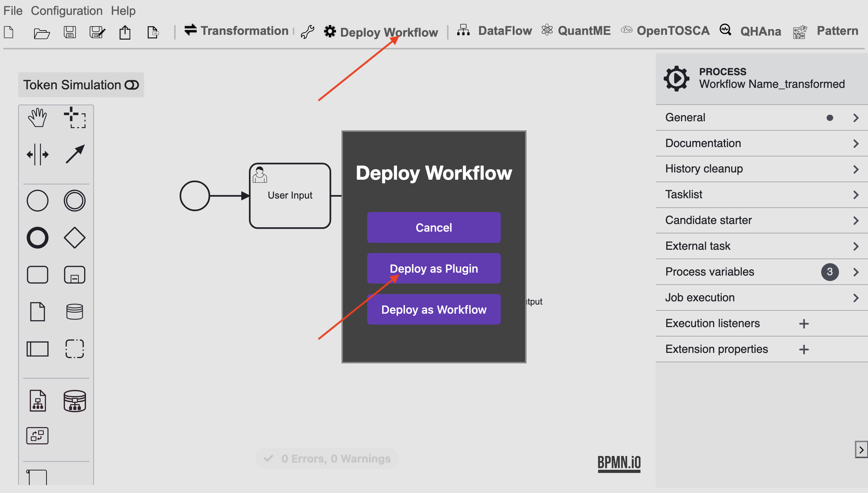Select gateway diamond in palette
Viewport: 868px width, 493px height.
click(x=75, y=238)
